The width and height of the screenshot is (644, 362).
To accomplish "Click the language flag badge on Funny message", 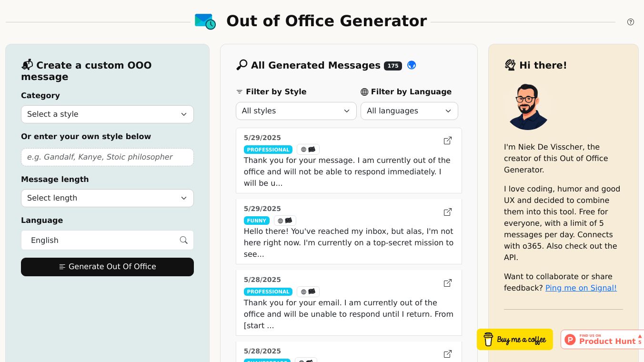I will [285, 221].
